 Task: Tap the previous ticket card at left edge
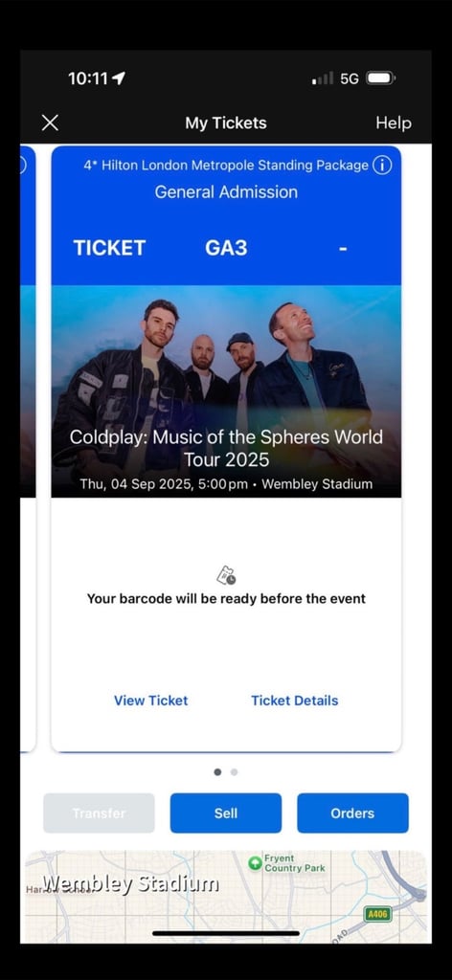pyautogui.click(x=28, y=448)
